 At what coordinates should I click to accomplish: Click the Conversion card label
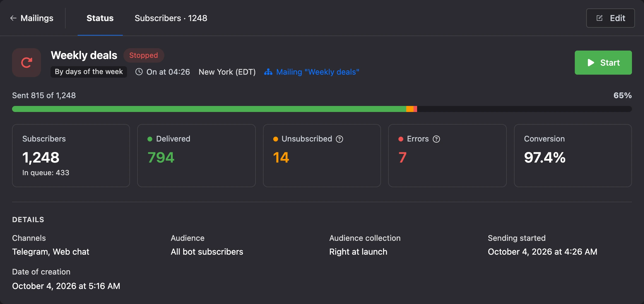click(544, 139)
